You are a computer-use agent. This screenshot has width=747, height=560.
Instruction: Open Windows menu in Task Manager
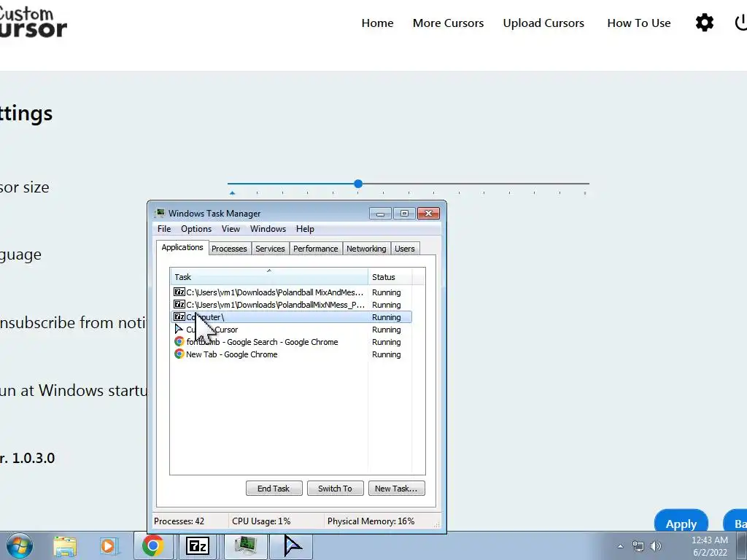coord(268,228)
